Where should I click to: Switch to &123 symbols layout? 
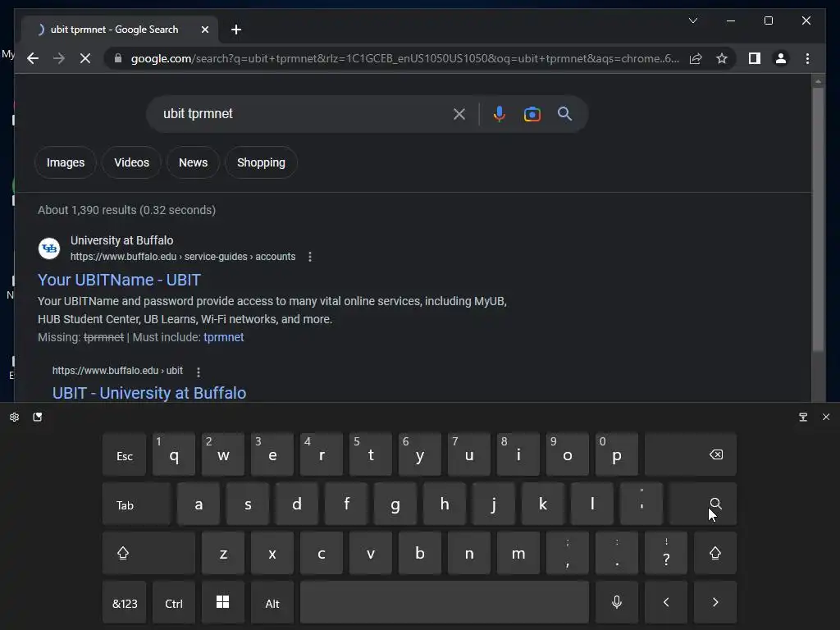point(125,603)
